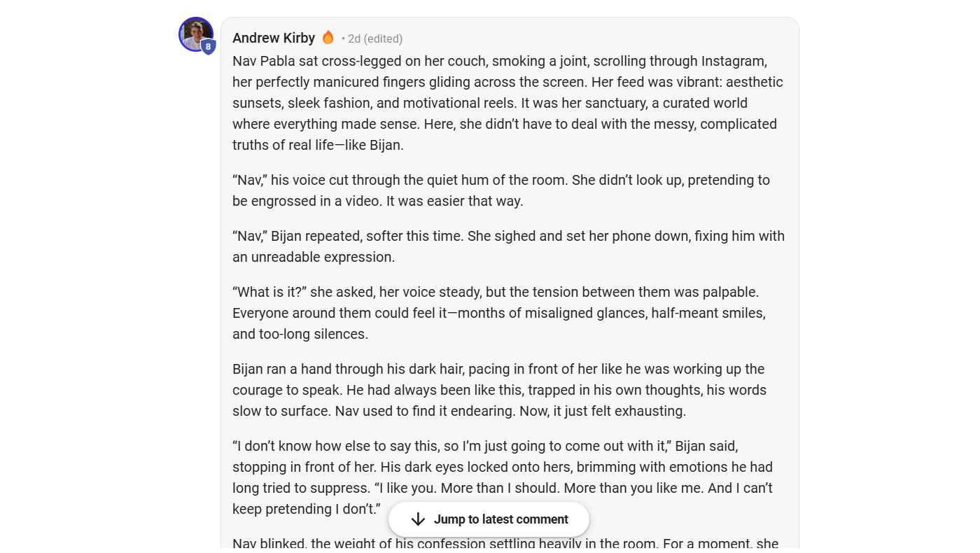Click the flame streak icon

(328, 38)
